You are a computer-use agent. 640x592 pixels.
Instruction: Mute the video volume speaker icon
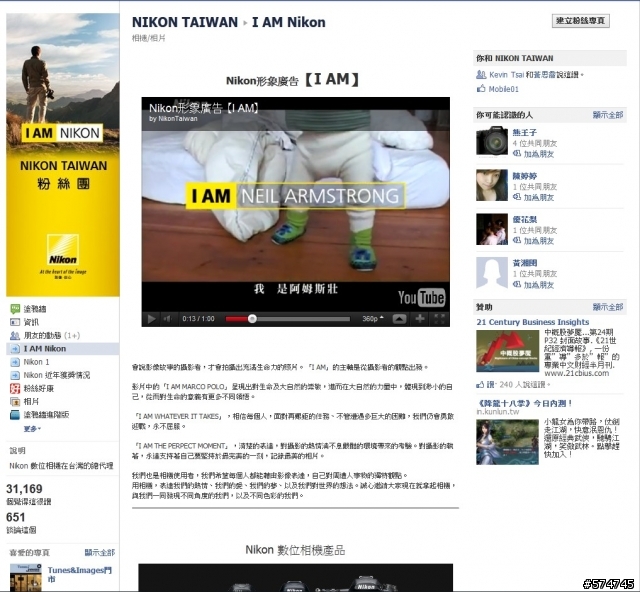click(167, 319)
